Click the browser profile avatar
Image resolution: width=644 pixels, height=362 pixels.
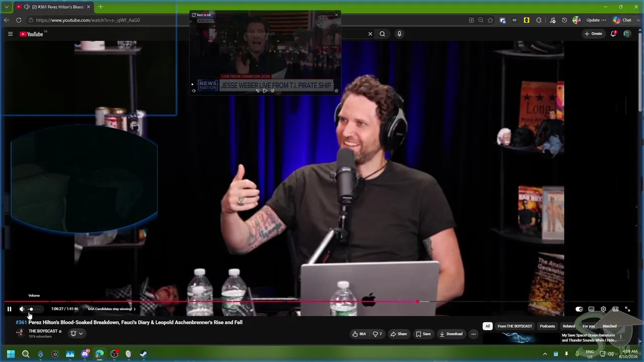[x=577, y=20]
